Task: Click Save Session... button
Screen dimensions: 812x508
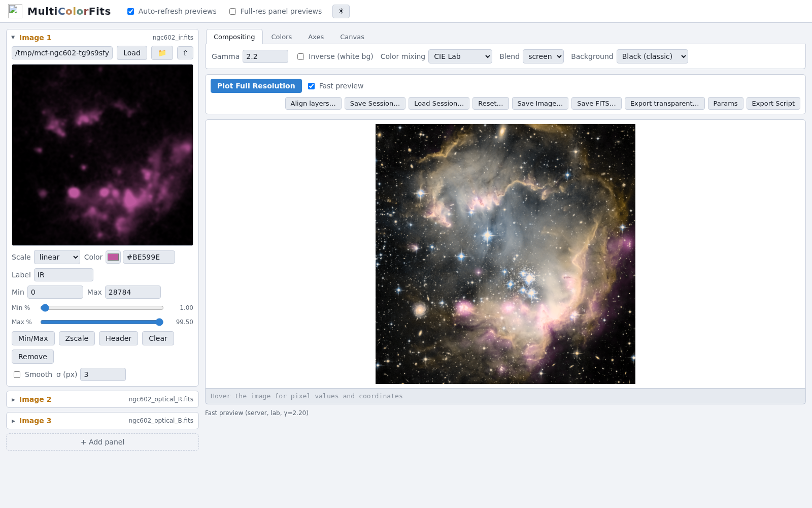Action: pos(375,103)
